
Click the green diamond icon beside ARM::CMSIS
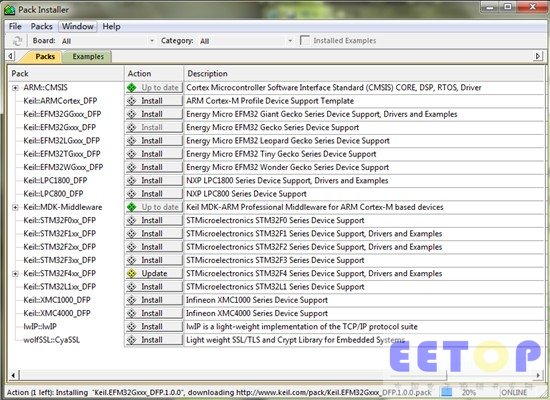[x=132, y=88]
